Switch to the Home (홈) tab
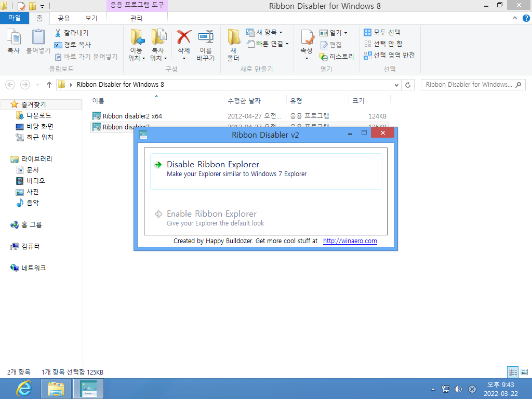 (x=39, y=18)
